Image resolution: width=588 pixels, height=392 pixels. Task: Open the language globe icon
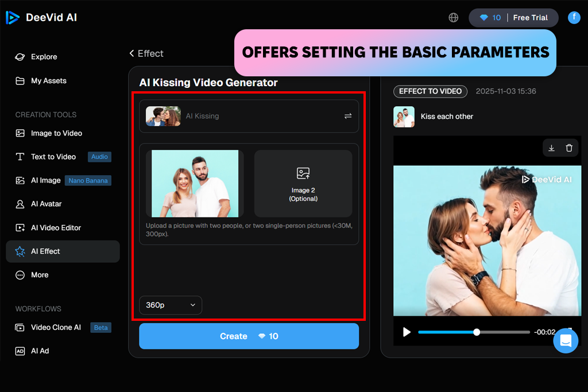[454, 18]
